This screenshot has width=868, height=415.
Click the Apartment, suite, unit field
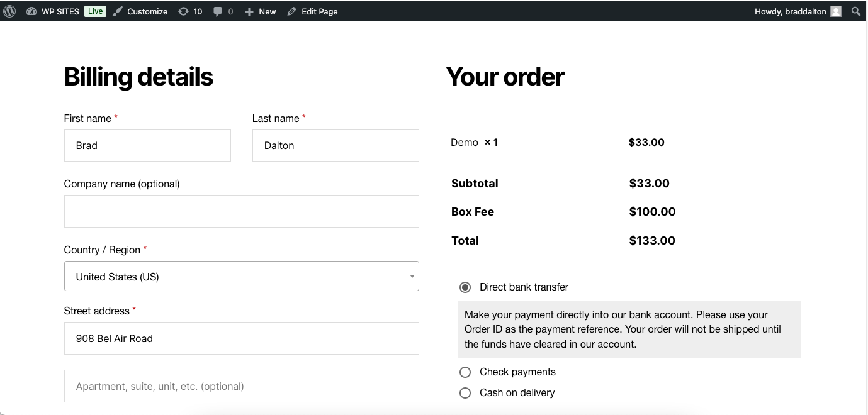tap(242, 386)
